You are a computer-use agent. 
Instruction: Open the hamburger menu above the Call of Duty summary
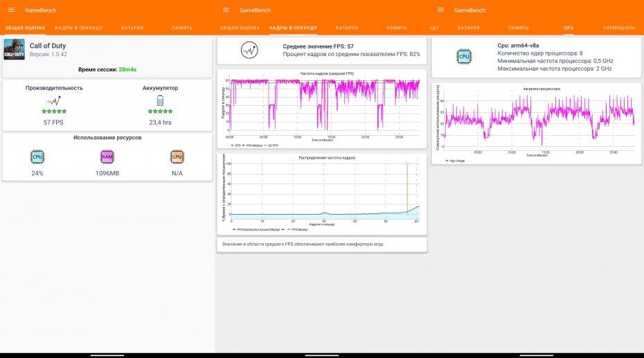pyautogui.click(x=10, y=10)
